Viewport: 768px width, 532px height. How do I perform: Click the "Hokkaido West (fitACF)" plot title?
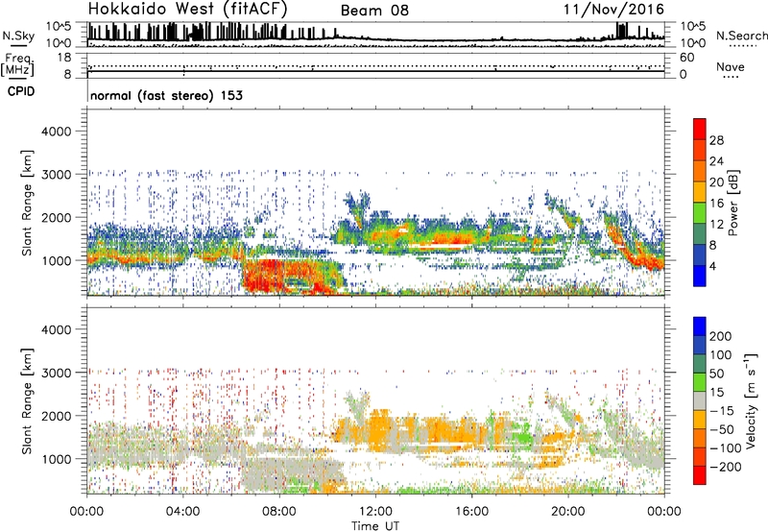(x=187, y=9)
